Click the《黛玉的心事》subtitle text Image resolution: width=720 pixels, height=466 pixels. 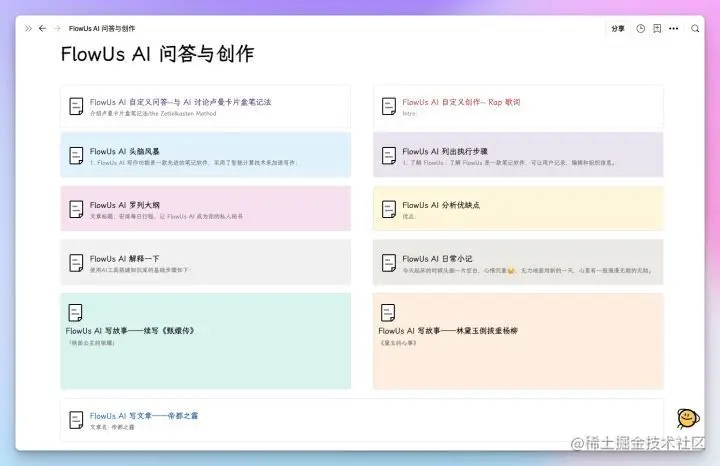click(398, 342)
